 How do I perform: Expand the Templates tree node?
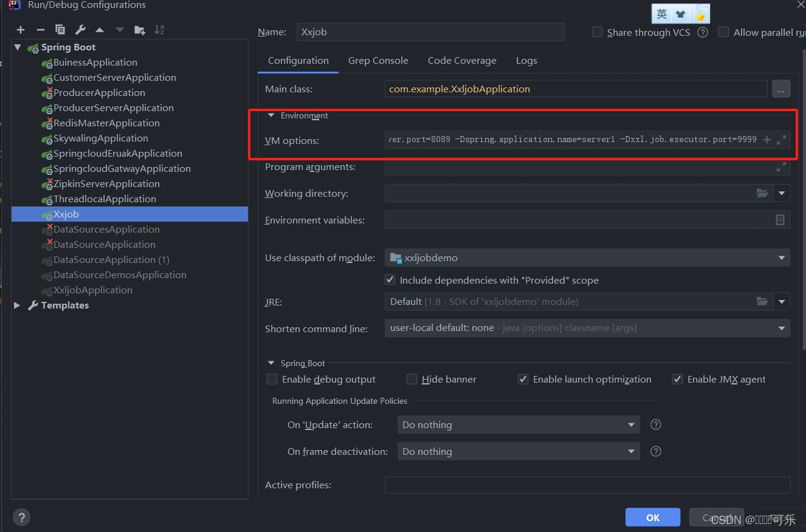[17, 305]
